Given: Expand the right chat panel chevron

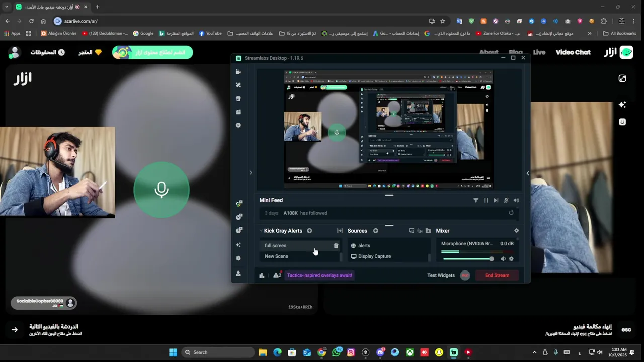Looking at the screenshot, I should click(527, 173).
